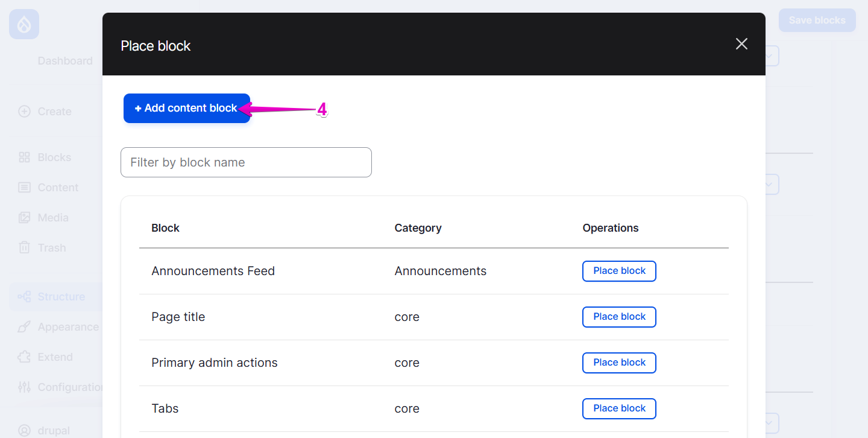Click the Add content block button
The width and height of the screenshot is (868, 438).
tap(187, 108)
